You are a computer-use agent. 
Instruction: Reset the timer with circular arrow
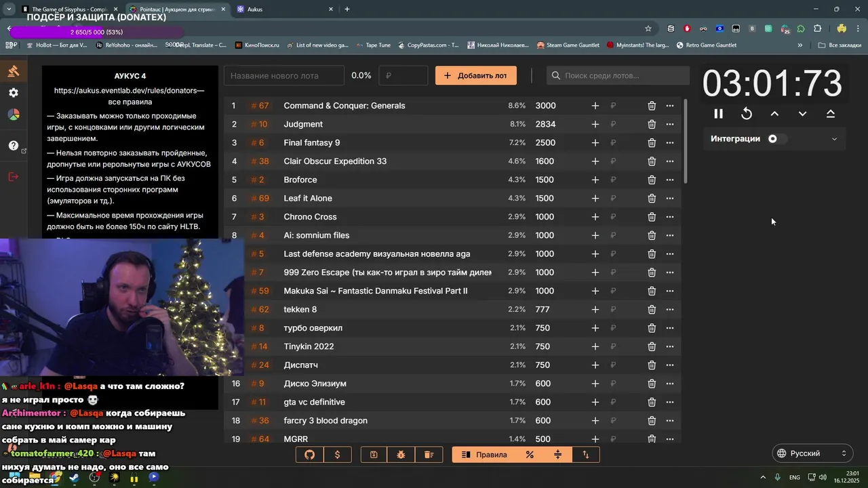tap(747, 114)
